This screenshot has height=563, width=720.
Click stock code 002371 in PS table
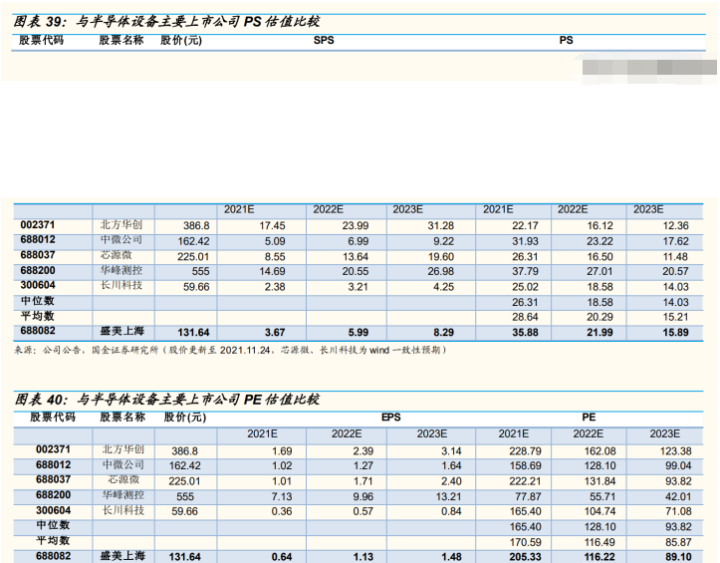click(x=38, y=225)
